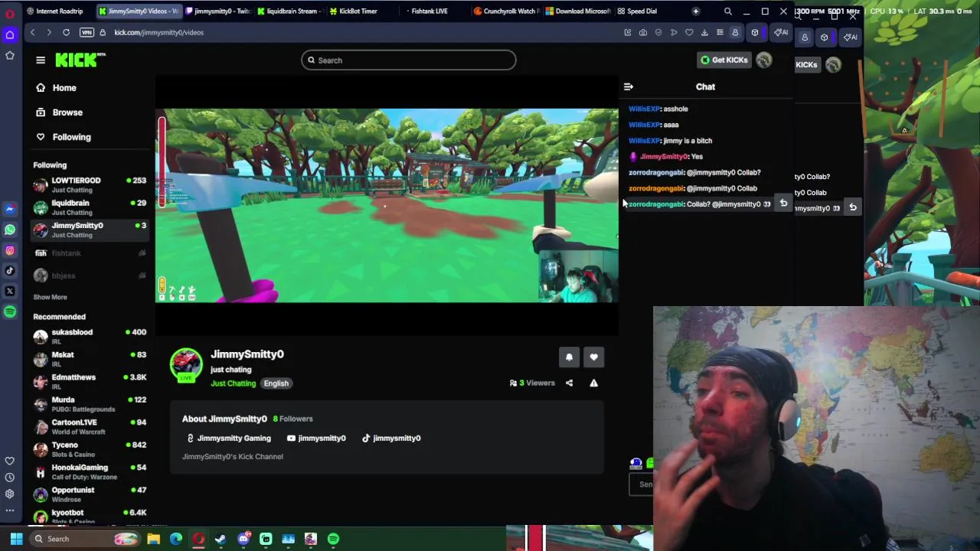Click the stream video player

pyautogui.click(x=387, y=205)
